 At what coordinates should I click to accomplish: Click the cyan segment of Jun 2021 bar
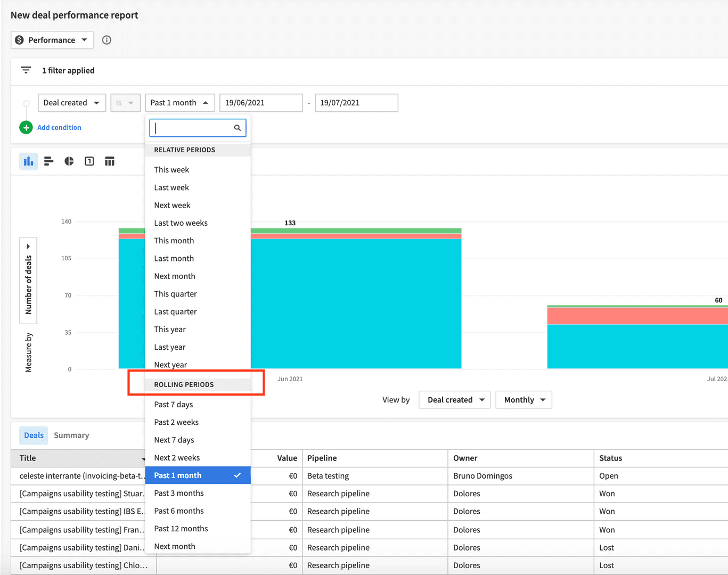(356, 303)
